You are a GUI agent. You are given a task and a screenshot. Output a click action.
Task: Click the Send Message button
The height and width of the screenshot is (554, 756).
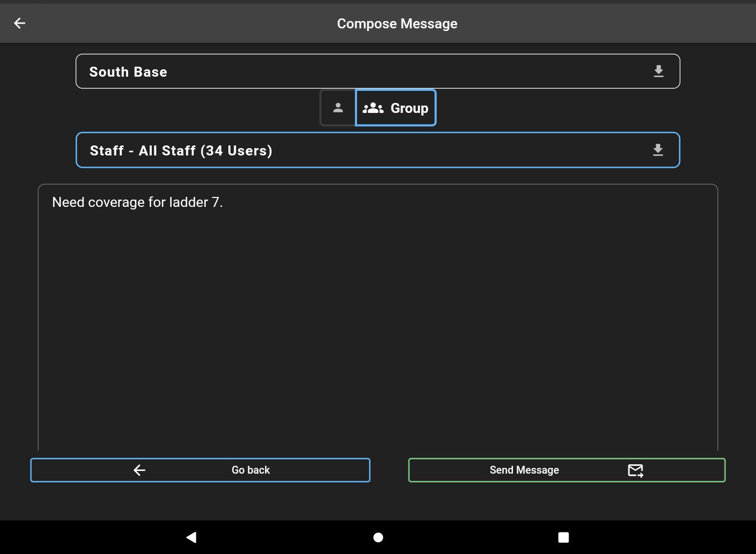coord(566,470)
